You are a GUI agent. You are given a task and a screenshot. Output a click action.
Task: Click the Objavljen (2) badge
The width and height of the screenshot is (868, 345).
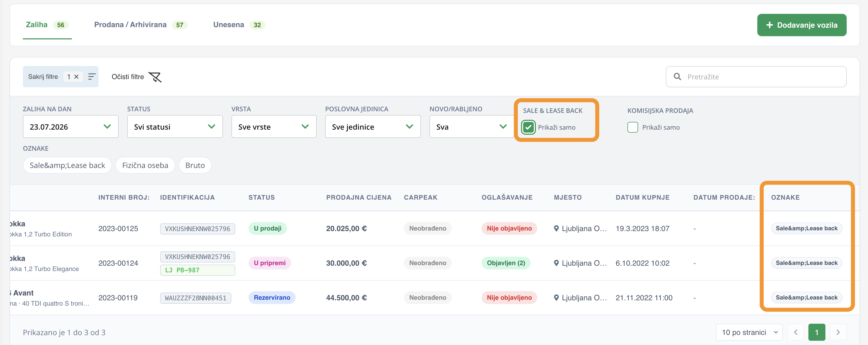click(506, 263)
